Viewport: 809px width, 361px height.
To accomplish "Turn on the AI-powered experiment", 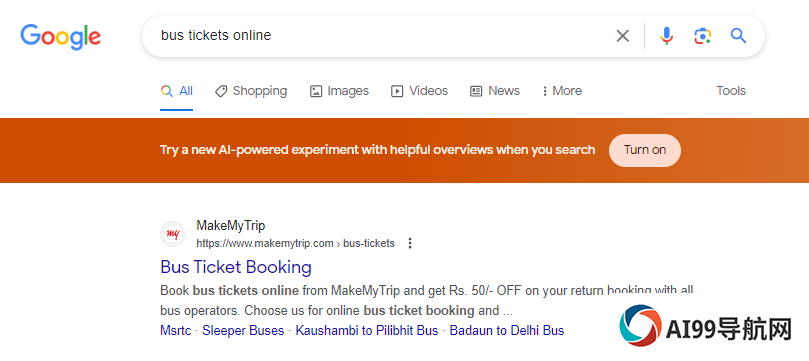I will point(644,150).
